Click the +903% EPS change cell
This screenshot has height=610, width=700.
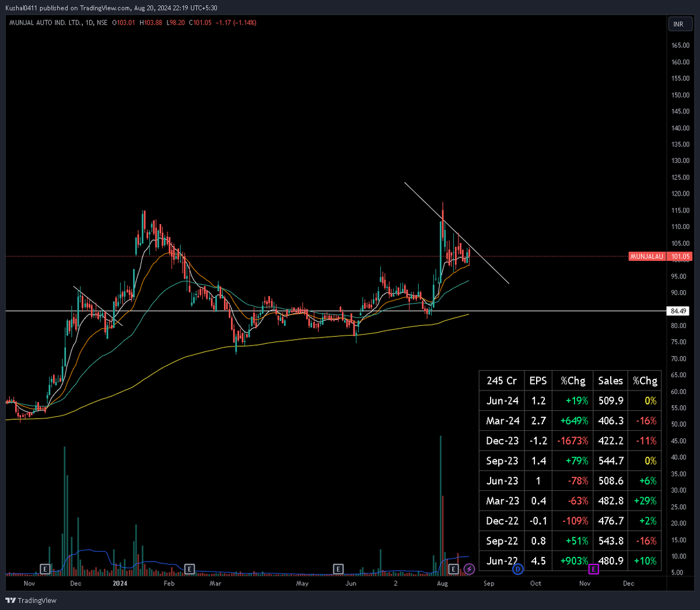(x=574, y=561)
